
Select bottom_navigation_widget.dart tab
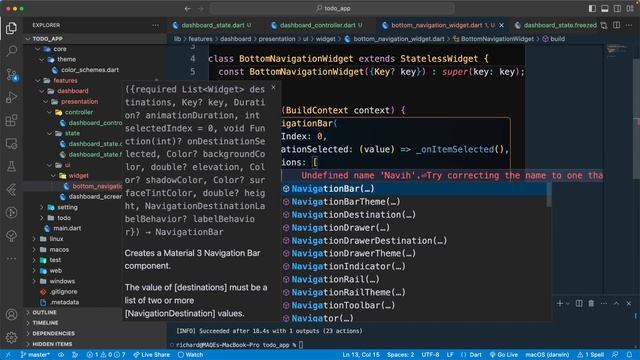(x=437, y=25)
